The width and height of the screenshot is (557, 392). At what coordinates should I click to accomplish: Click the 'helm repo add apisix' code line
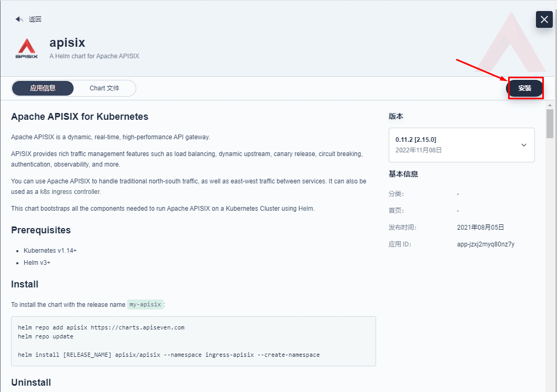[x=101, y=327]
